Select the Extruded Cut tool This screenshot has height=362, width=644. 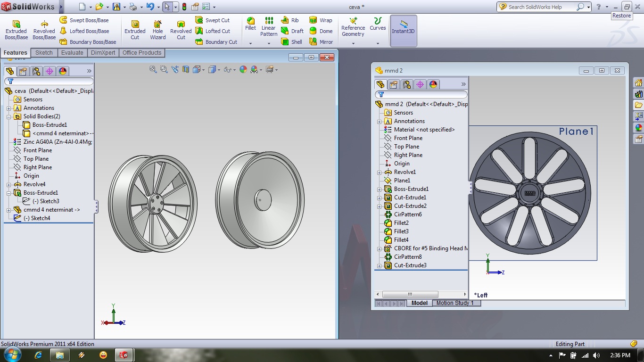(x=135, y=30)
